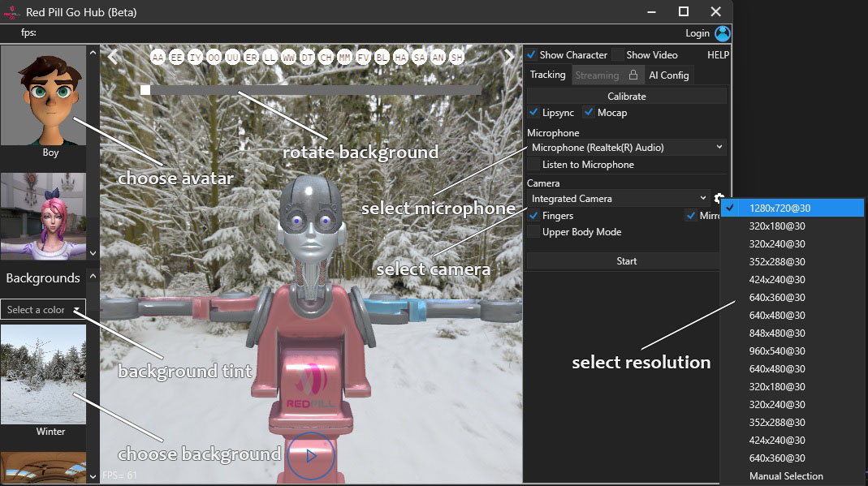Uncheck the Show Character checkbox
This screenshot has width=868, height=486.
point(532,54)
